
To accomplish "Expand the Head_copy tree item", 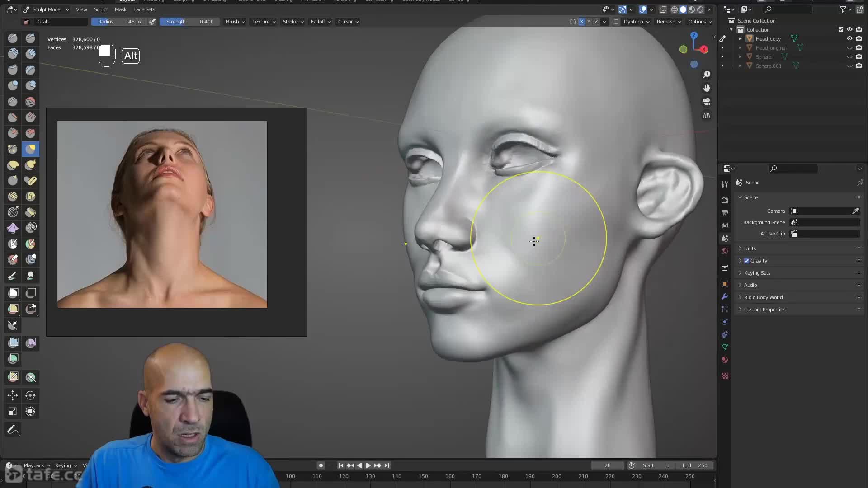I will [740, 39].
